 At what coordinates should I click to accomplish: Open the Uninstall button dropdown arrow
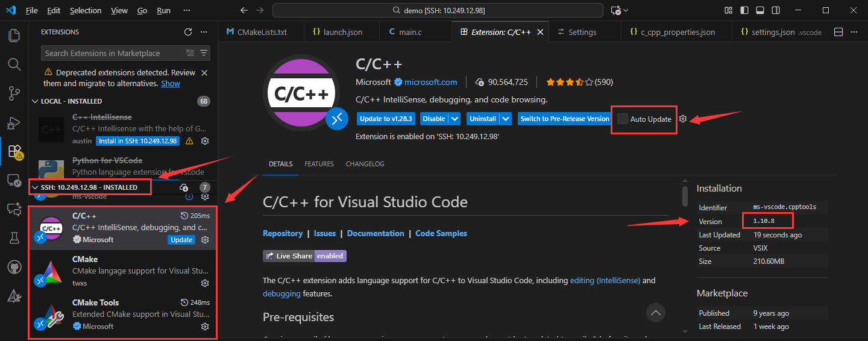[506, 119]
